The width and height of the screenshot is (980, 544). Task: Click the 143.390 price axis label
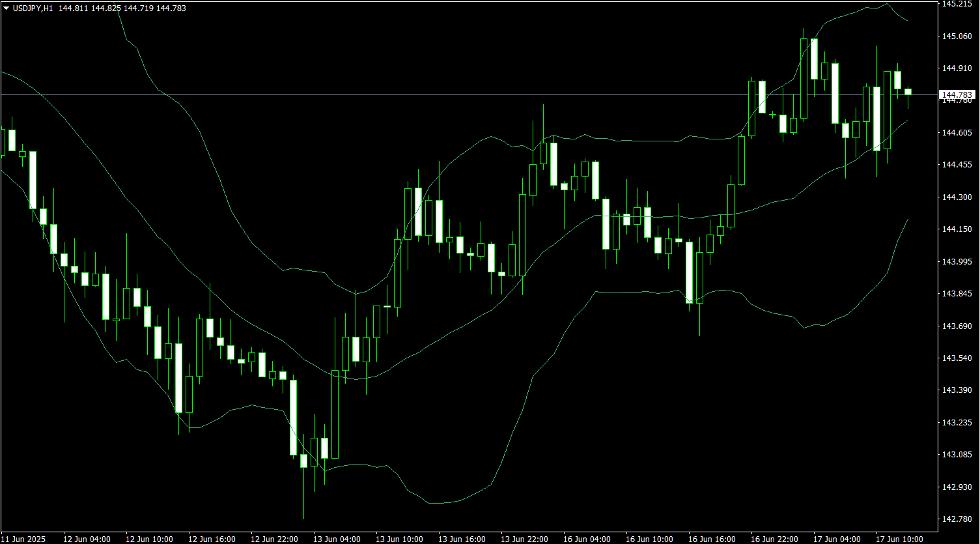957,390
